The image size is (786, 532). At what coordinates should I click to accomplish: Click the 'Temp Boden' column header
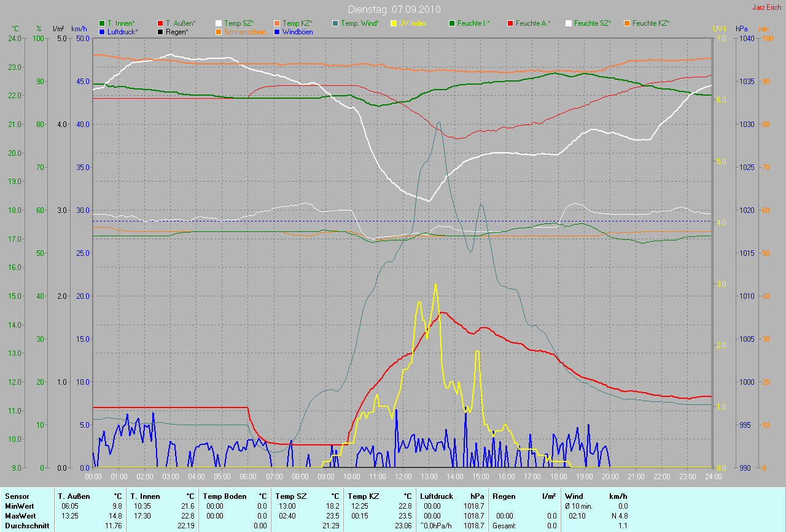tap(225, 496)
